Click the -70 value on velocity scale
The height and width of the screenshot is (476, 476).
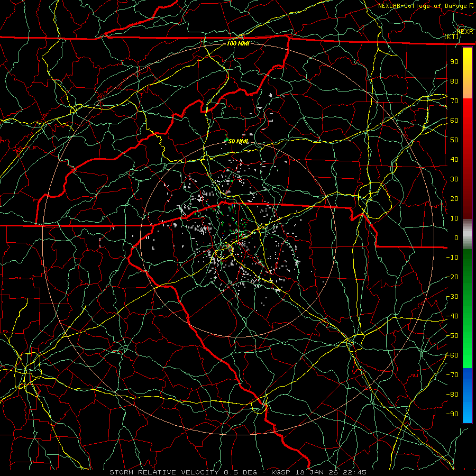tap(452, 375)
